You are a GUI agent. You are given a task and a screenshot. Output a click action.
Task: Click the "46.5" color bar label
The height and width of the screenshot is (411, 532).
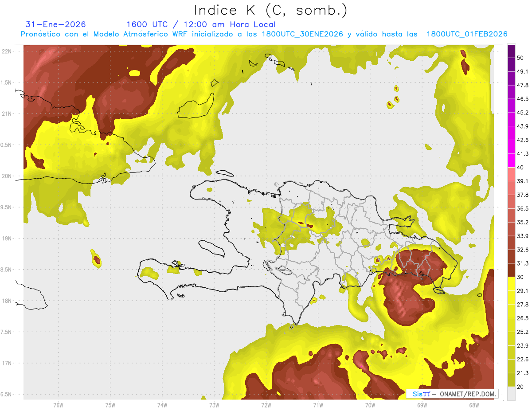click(x=522, y=99)
